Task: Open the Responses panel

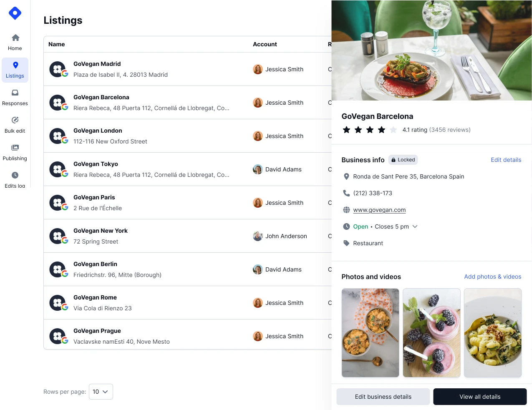Action: [x=15, y=97]
